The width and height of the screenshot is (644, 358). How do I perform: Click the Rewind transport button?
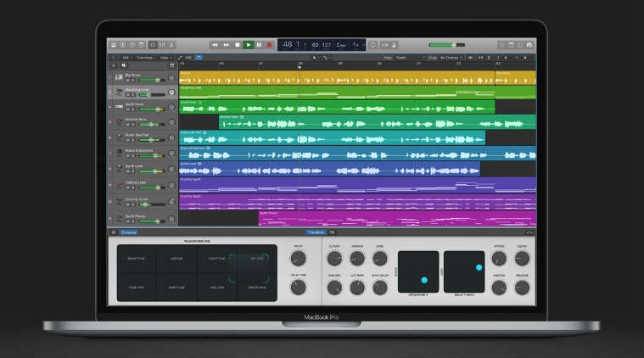click(216, 44)
